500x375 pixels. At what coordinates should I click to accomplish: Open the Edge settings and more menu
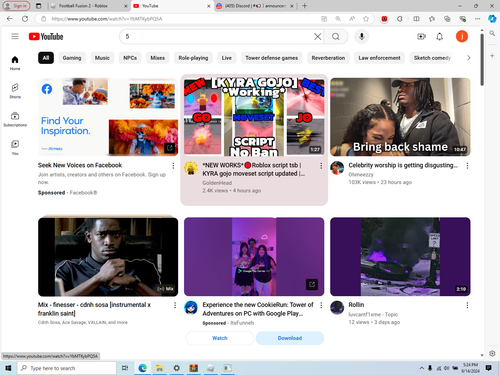coord(478,19)
